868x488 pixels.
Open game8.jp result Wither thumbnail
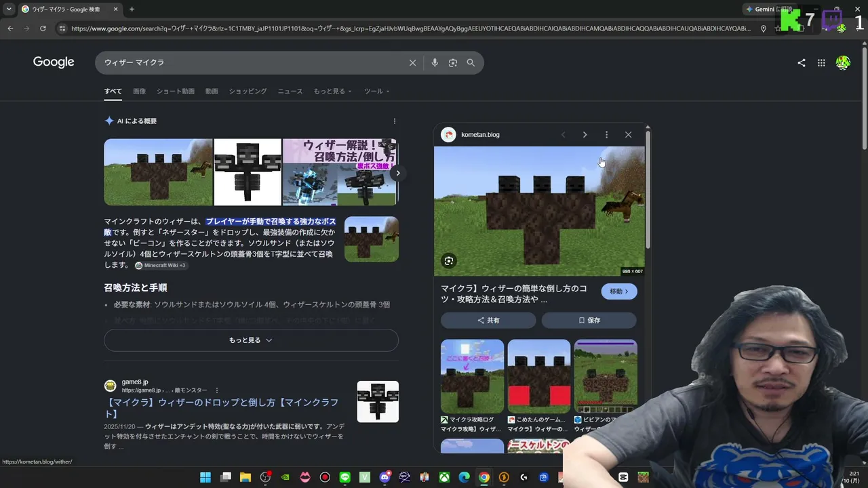[378, 401]
